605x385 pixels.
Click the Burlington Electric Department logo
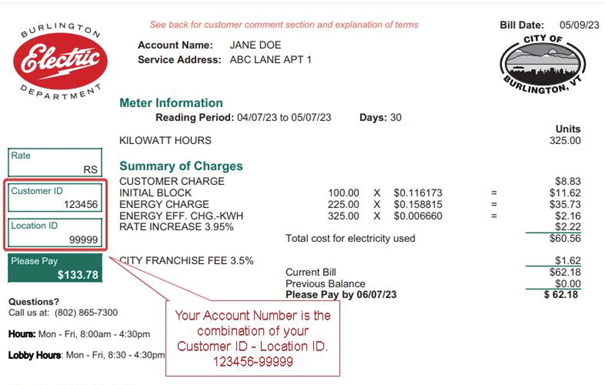60,62
